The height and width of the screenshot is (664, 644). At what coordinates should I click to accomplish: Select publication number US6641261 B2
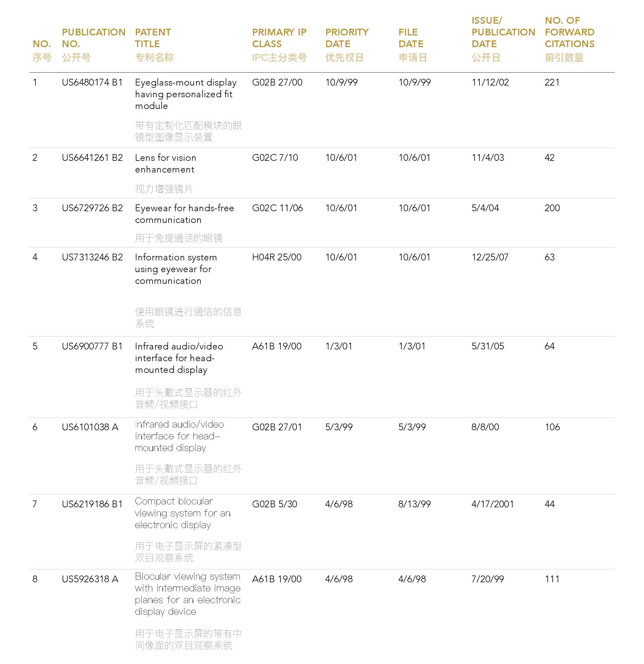[x=92, y=158]
